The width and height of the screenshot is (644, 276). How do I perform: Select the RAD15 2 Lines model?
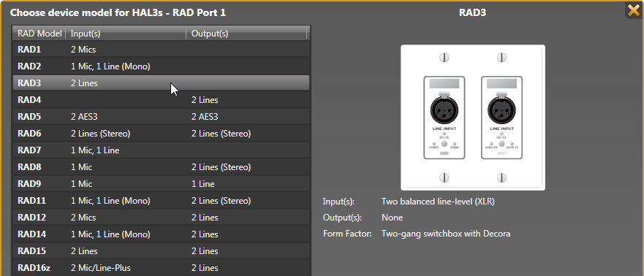click(161, 251)
